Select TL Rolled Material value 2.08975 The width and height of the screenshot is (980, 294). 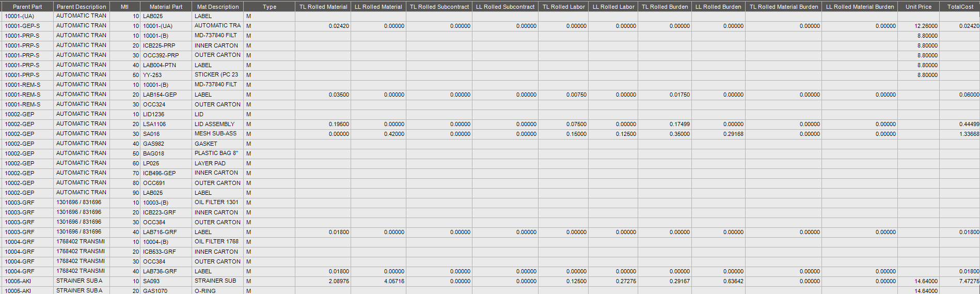tap(323, 281)
